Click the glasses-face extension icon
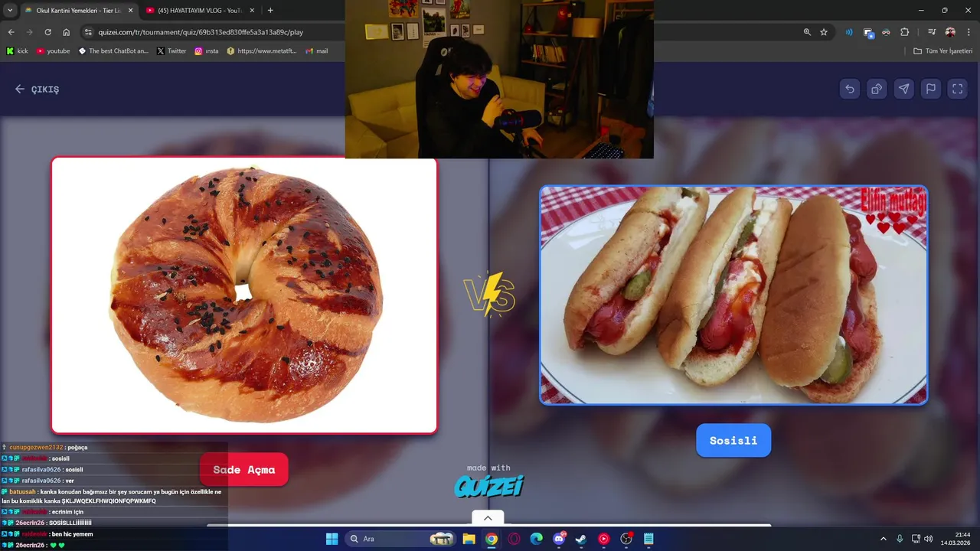The height and width of the screenshot is (551, 980). (x=886, y=32)
